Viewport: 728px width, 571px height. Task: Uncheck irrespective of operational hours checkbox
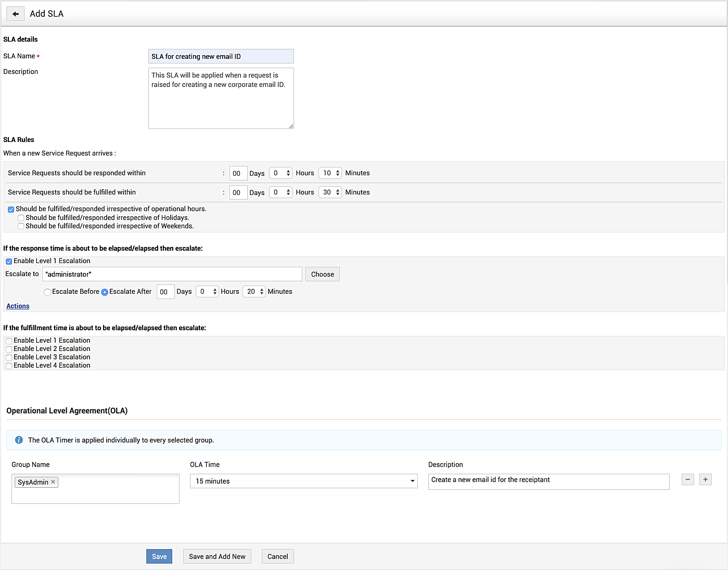click(x=11, y=210)
